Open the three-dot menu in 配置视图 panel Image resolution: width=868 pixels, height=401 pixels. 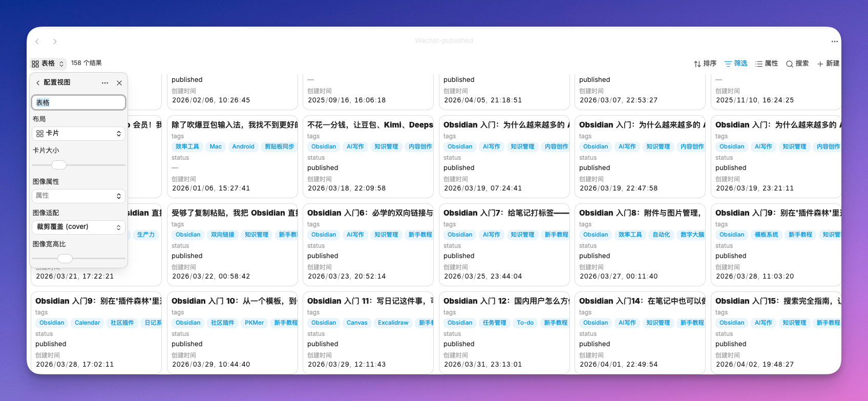click(105, 83)
